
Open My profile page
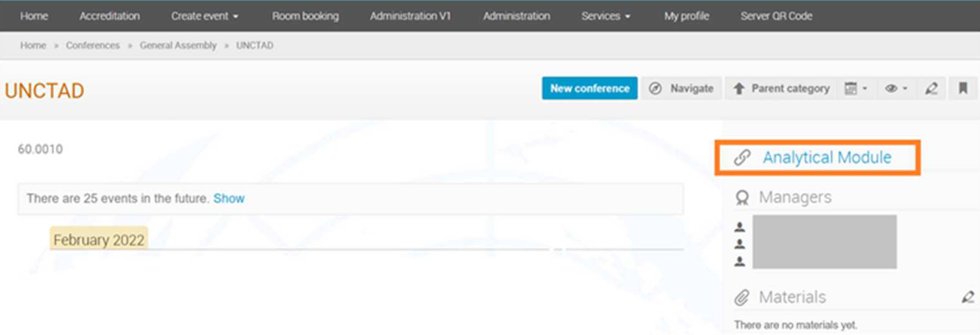coord(687,16)
